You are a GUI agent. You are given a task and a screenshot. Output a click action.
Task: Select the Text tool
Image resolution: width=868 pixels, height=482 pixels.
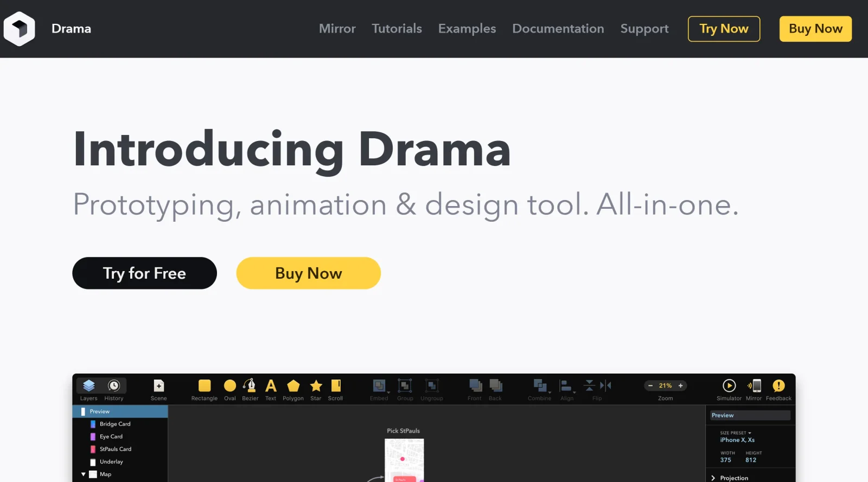tap(271, 385)
